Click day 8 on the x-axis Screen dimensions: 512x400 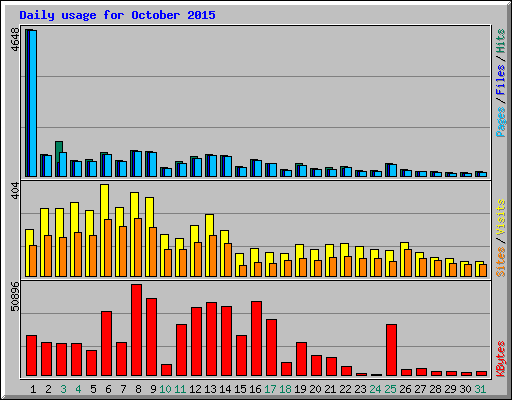(x=138, y=389)
